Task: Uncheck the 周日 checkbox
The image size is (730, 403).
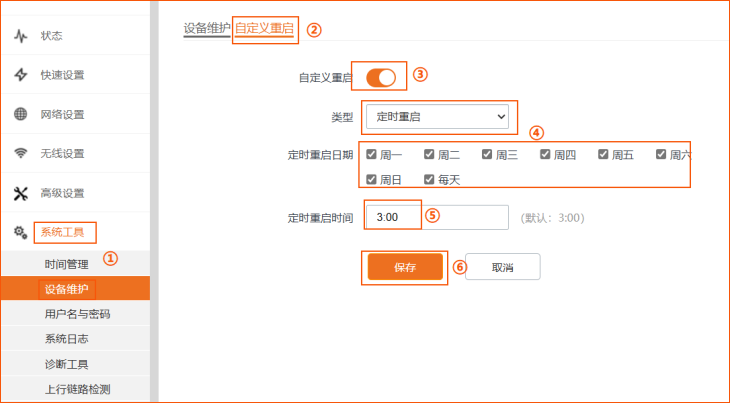Action: [x=371, y=179]
